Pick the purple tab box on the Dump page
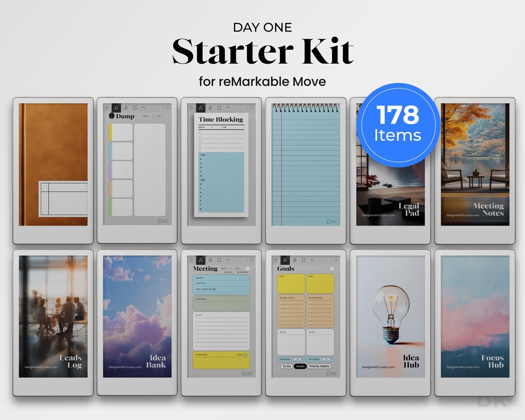Image resolution: width=525 pixels, height=420 pixels. [121, 170]
